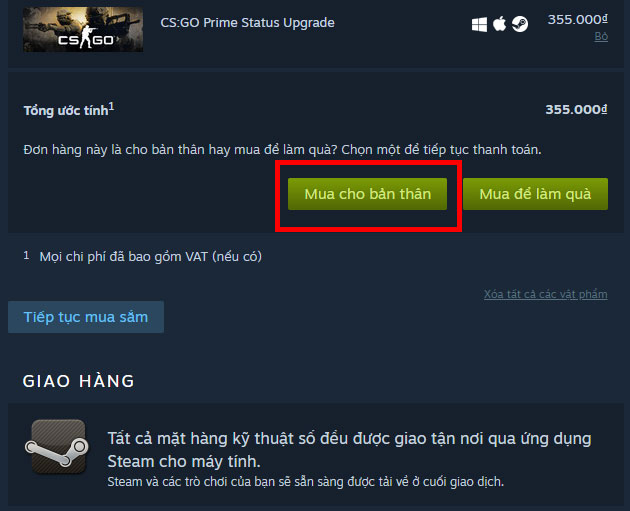Click the Steam và các trò chơi note

point(305,482)
